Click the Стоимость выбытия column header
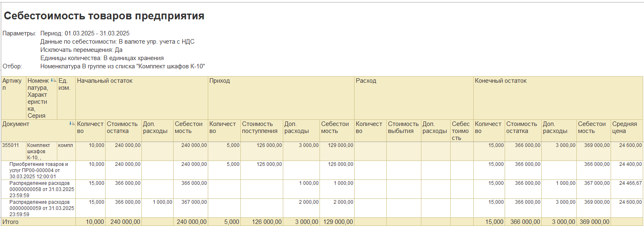This screenshot has width=644, height=226. point(403,127)
